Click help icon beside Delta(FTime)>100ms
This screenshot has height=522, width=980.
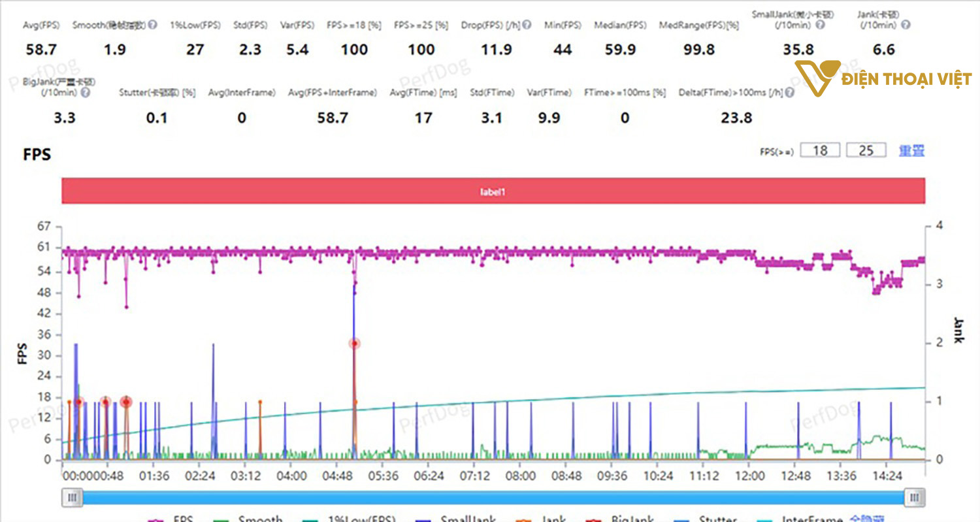[790, 93]
